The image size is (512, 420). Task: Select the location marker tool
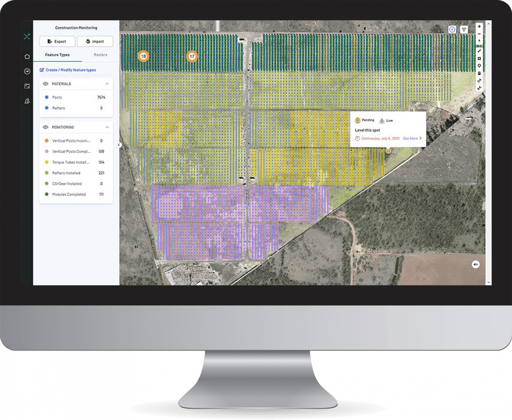point(479,66)
